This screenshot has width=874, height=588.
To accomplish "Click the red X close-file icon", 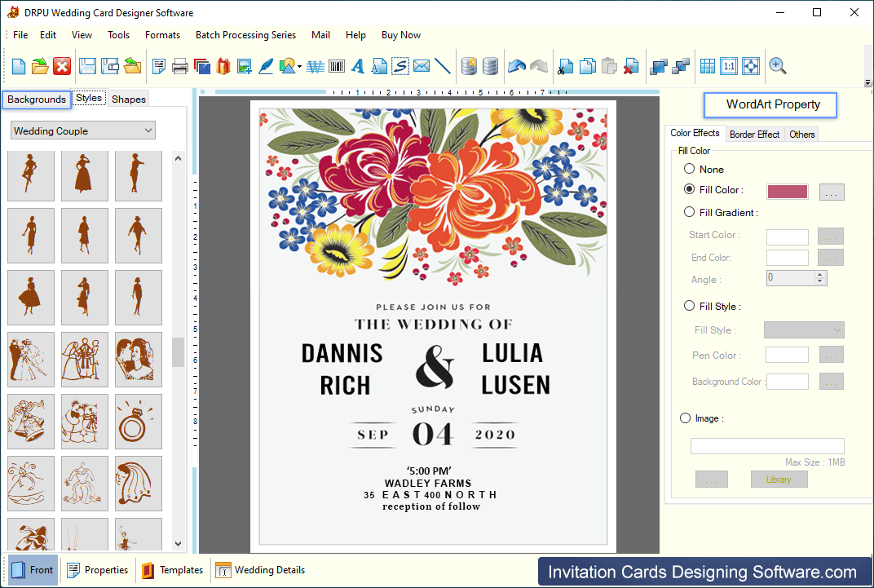I will [x=62, y=66].
